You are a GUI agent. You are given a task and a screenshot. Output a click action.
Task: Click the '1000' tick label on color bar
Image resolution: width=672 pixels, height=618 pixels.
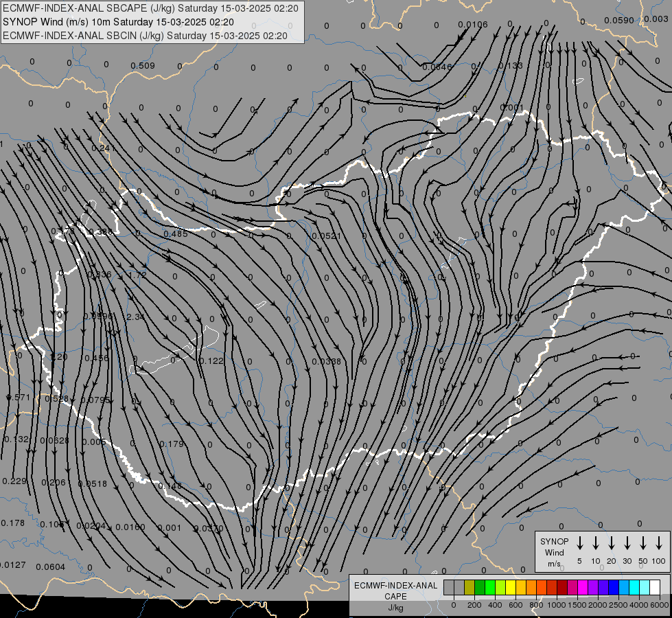tap(556, 605)
